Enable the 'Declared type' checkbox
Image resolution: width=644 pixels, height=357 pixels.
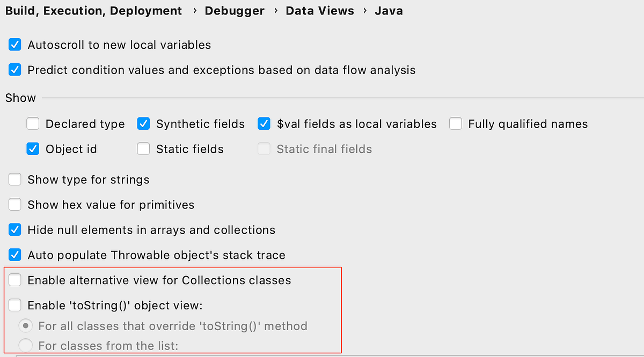click(33, 124)
